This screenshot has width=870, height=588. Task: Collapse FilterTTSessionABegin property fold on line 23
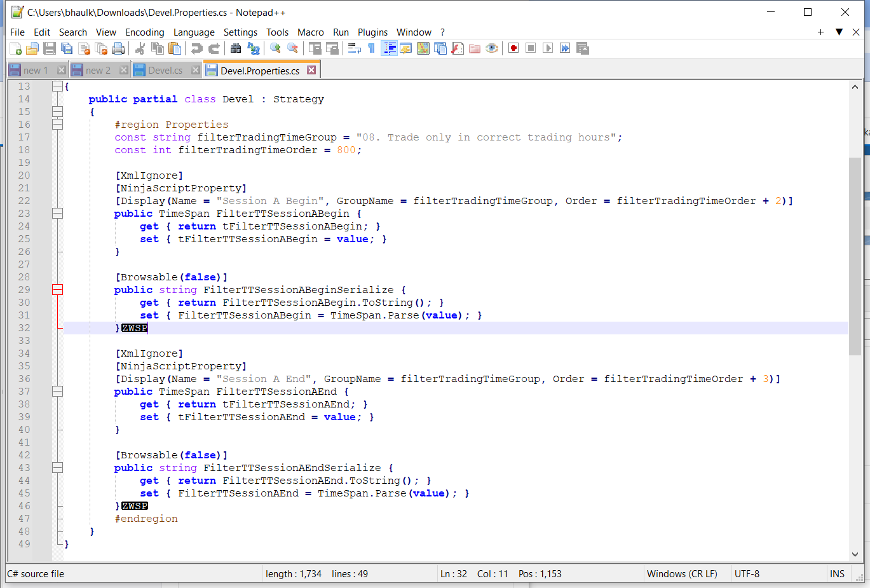click(57, 214)
